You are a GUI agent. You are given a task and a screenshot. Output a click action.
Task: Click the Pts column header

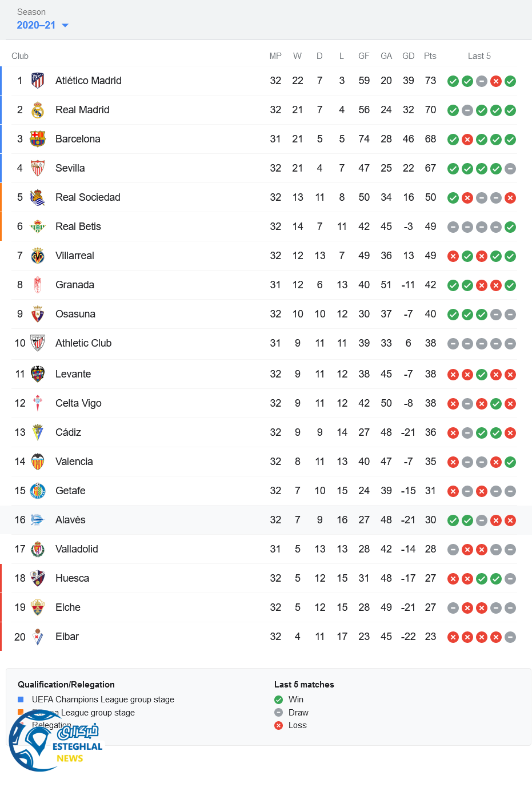430,56
